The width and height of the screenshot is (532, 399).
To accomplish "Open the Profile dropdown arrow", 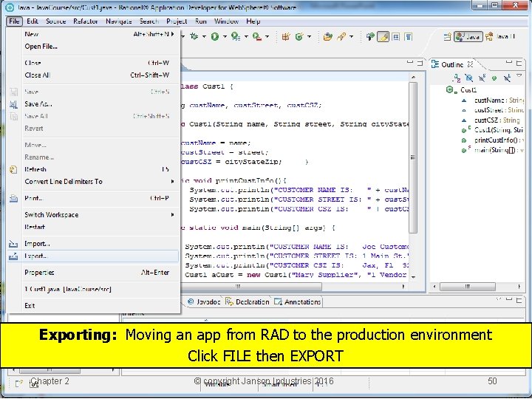I will point(246,37).
